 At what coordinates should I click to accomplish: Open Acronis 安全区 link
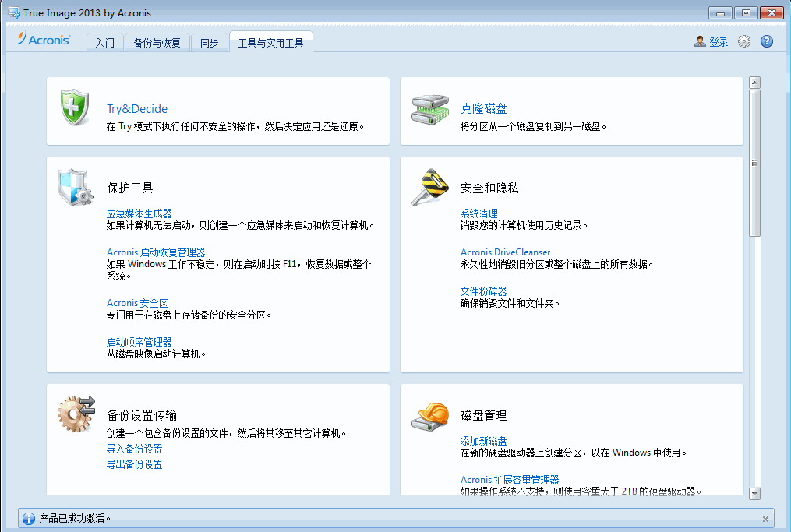tap(137, 303)
